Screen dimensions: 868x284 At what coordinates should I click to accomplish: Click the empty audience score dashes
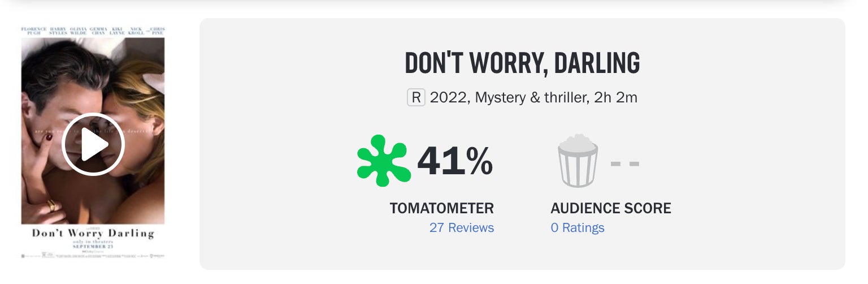pyautogui.click(x=625, y=164)
